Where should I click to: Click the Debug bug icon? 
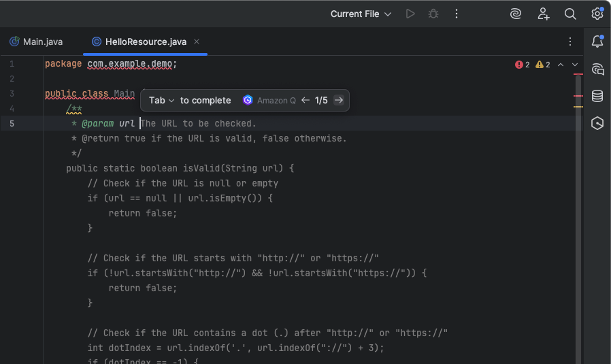coord(433,14)
